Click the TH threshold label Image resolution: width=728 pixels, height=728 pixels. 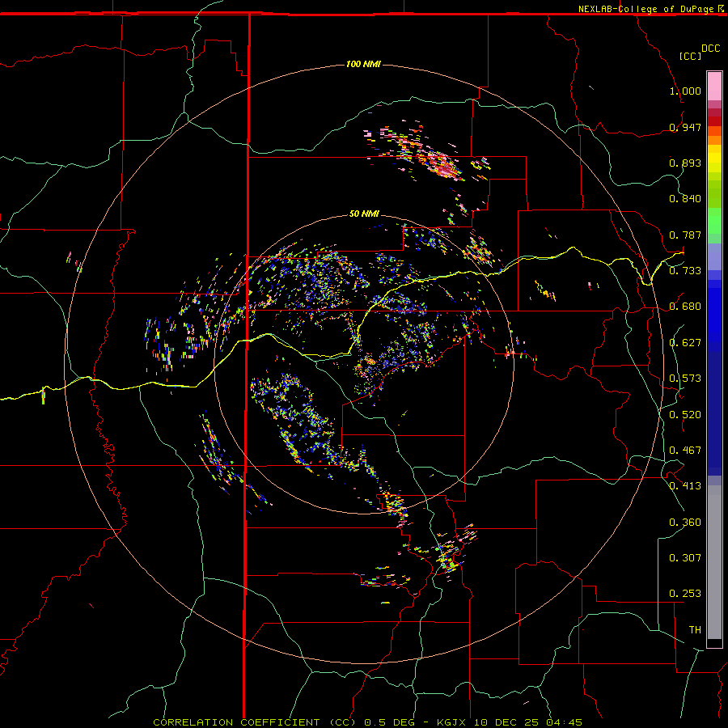point(695,630)
